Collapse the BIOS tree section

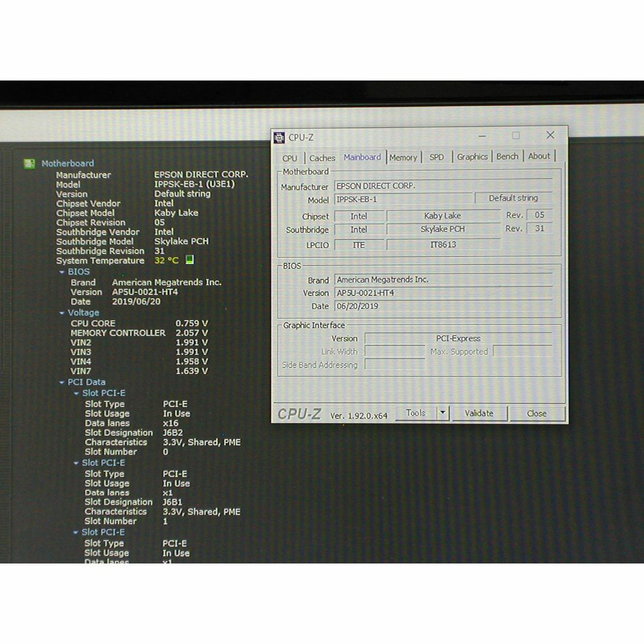(x=62, y=272)
